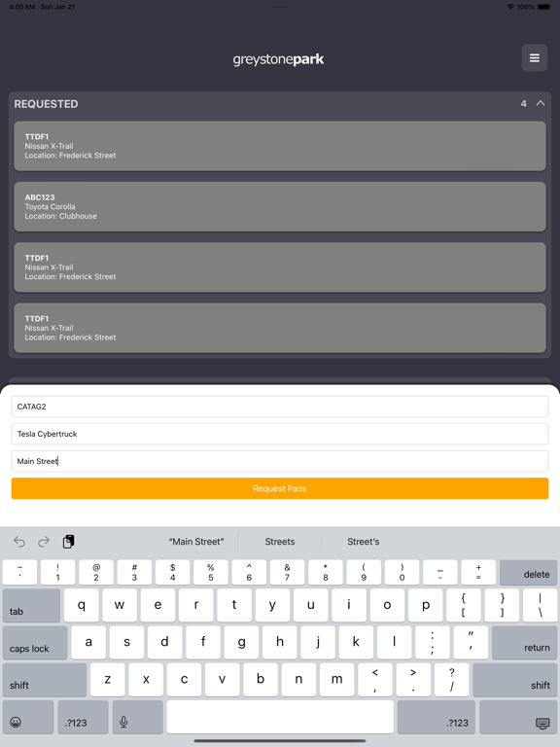Tap the 0 close-parenthesis key
The width and height of the screenshot is (560, 747).
pos(402,572)
